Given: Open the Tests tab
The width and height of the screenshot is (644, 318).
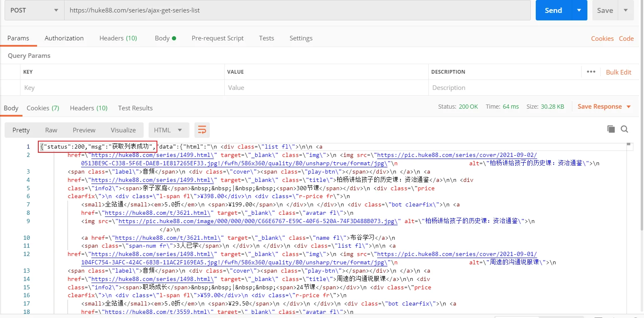Looking at the screenshot, I should [266, 38].
